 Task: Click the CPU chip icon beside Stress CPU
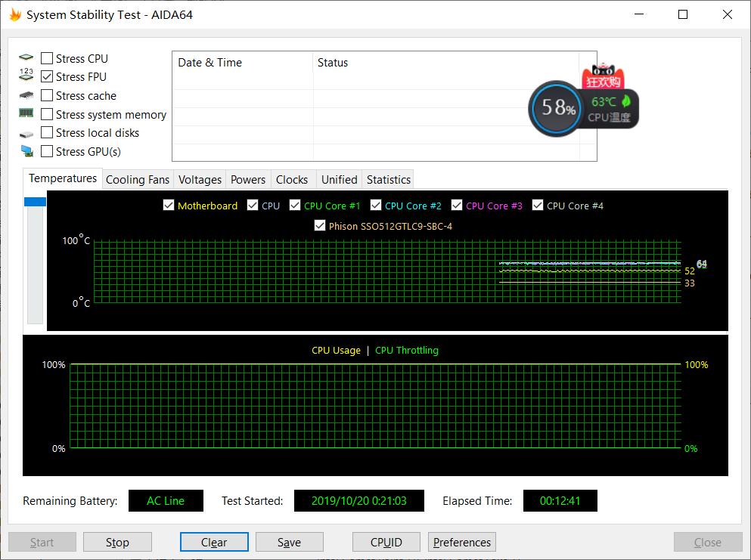pos(26,58)
